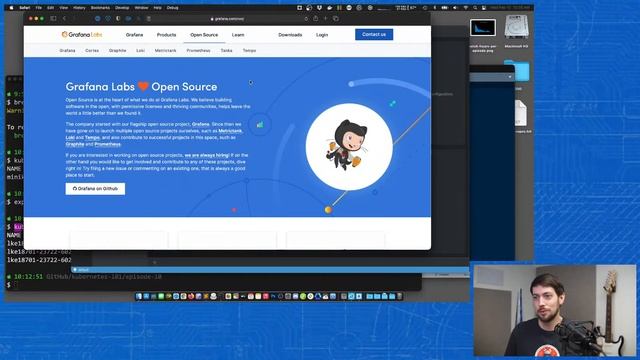This screenshot has width=640, height=360.
Task: Click the Octocat mascot illustration
Action: [x=347, y=145]
